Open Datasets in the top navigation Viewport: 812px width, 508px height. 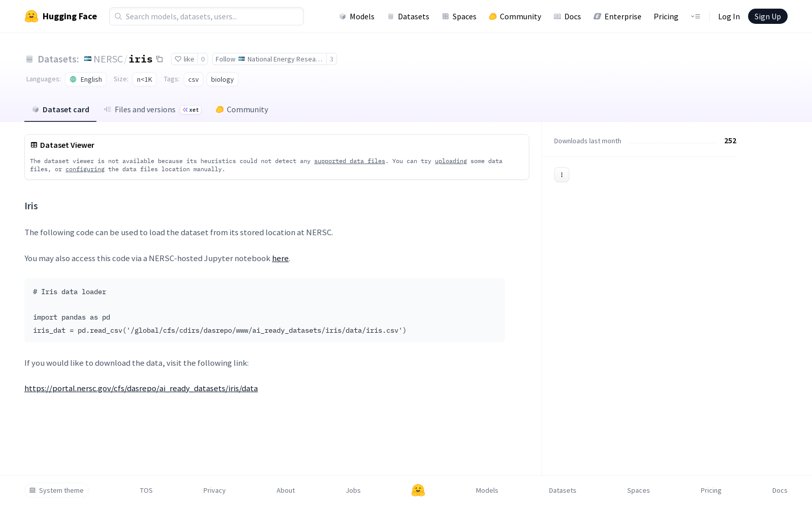408,16
